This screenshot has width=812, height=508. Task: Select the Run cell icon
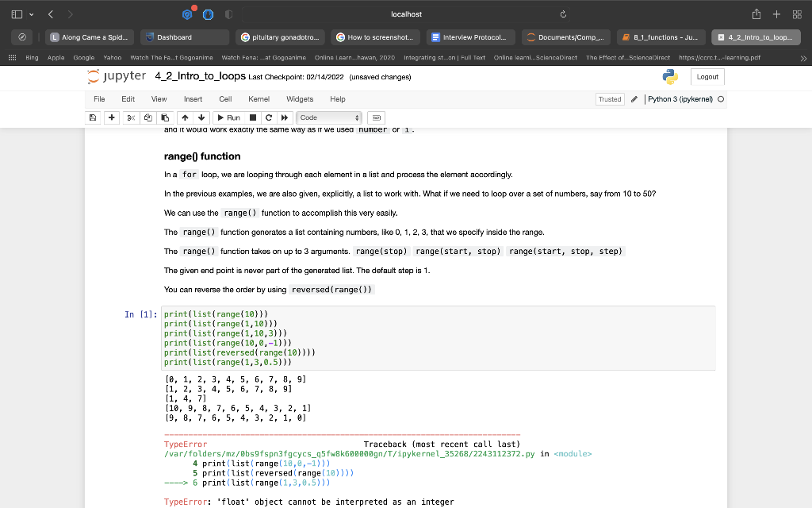point(229,117)
